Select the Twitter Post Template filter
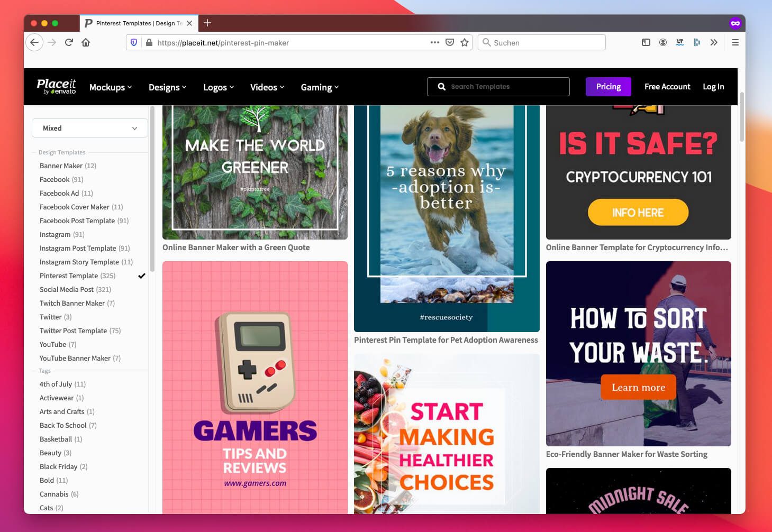 coord(80,331)
